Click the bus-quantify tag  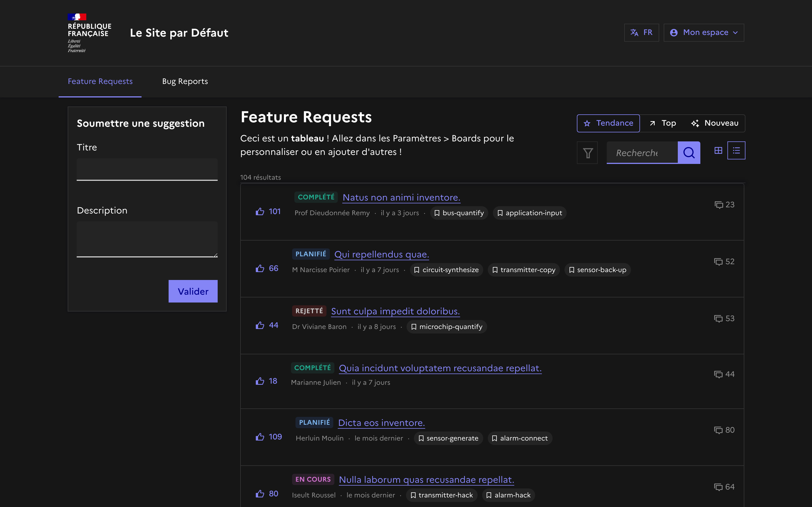pyautogui.click(x=459, y=213)
